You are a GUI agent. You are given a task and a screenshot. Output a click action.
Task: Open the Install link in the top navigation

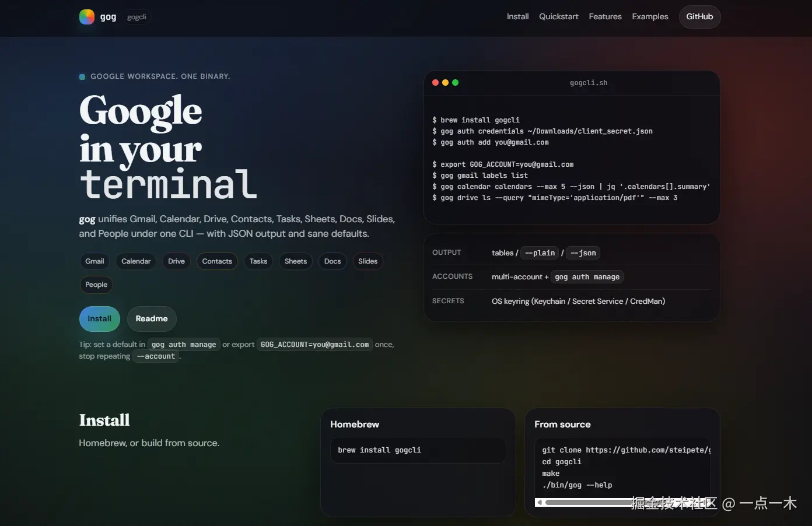pos(517,17)
